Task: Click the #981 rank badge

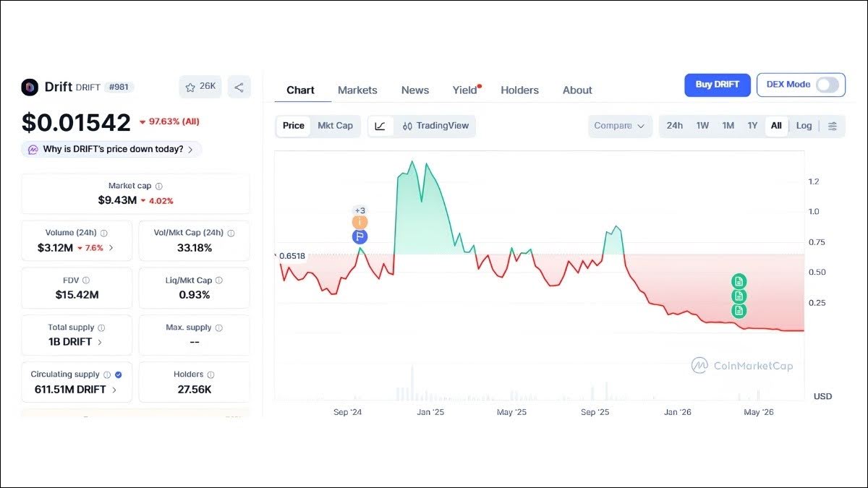Action: tap(119, 87)
